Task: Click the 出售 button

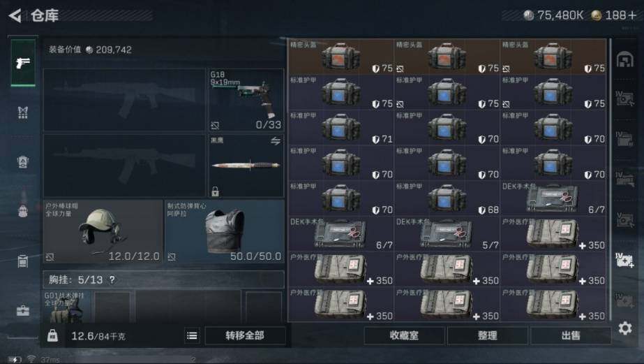Action: click(x=571, y=335)
